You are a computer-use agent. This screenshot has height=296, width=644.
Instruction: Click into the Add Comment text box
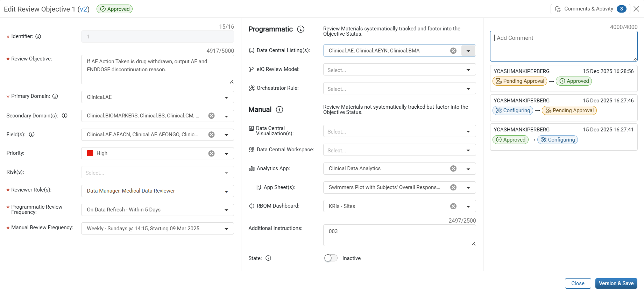[x=564, y=46]
